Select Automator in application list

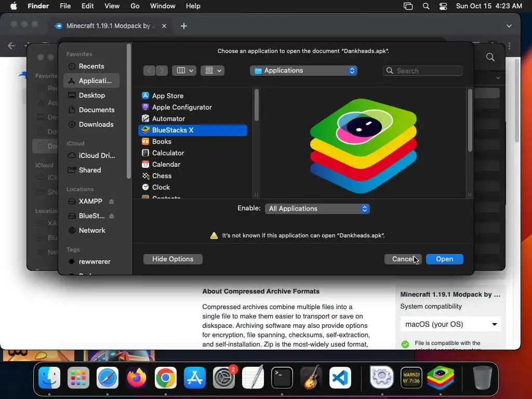pyautogui.click(x=193, y=119)
